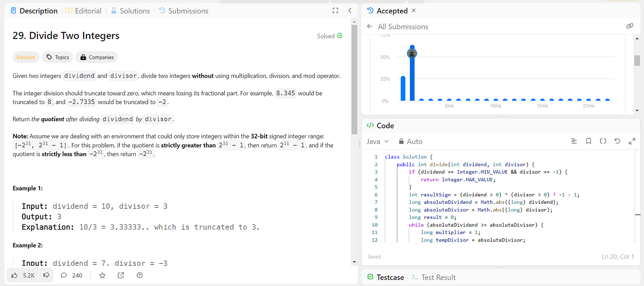Format code with the braces icon
Image resolution: width=644 pixels, height=286 pixels.
[603, 141]
